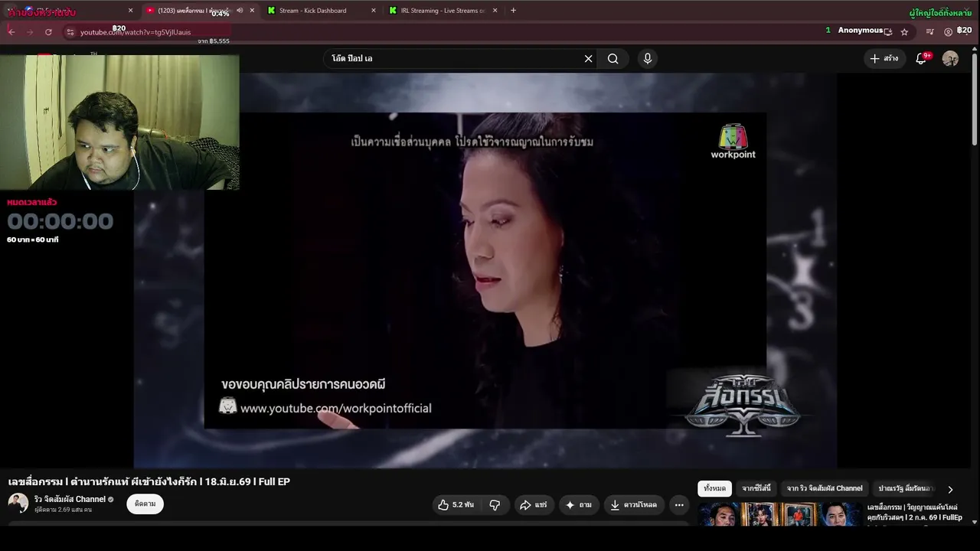Open the more actions (three dots) menu
The width and height of the screenshot is (980, 551).
pos(679,505)
